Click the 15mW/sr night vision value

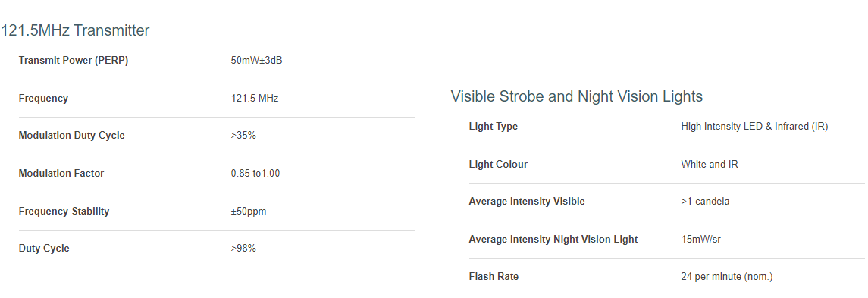pos(700,240)
